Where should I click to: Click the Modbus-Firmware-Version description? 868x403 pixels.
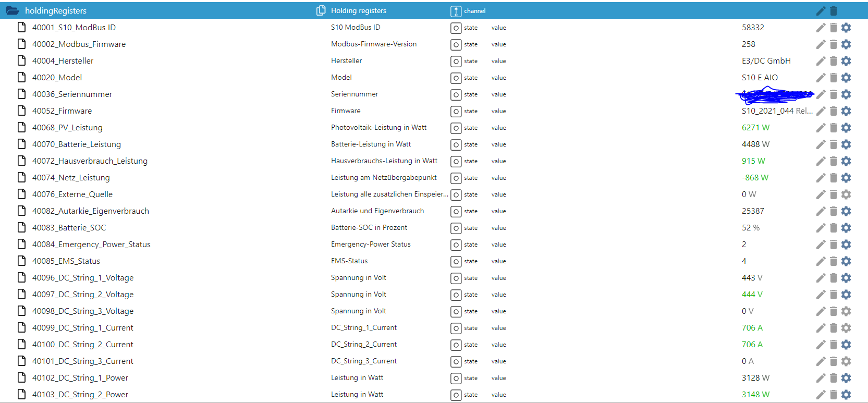coord(374,44)
